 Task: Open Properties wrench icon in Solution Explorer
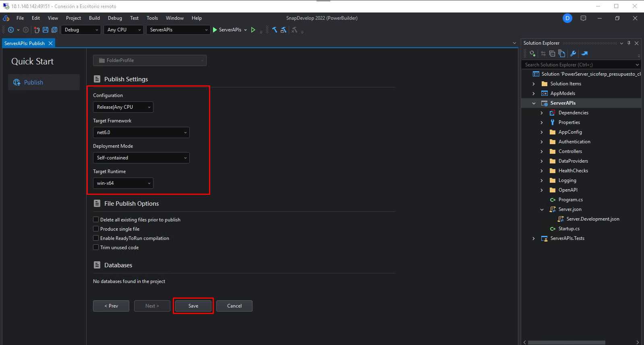573,54
